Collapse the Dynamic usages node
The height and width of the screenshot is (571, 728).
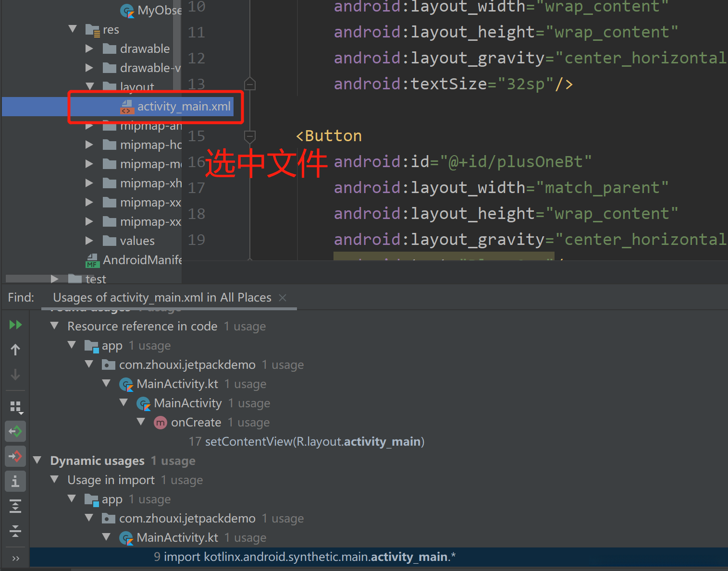[37, 461]
